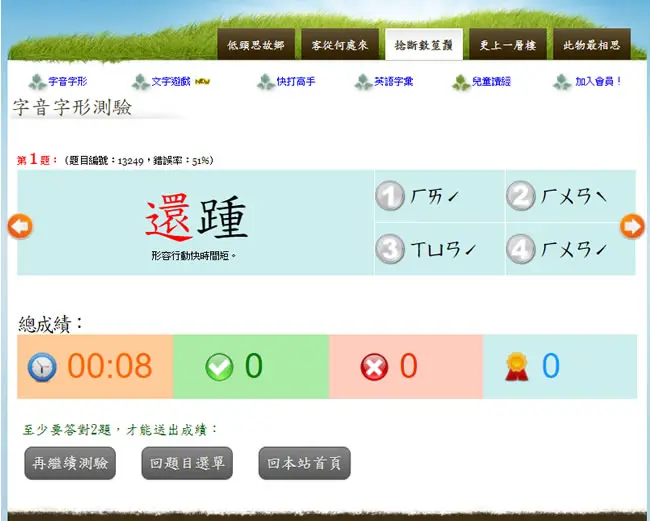Open the 客從何處來 tab

[x=340, y=45]
